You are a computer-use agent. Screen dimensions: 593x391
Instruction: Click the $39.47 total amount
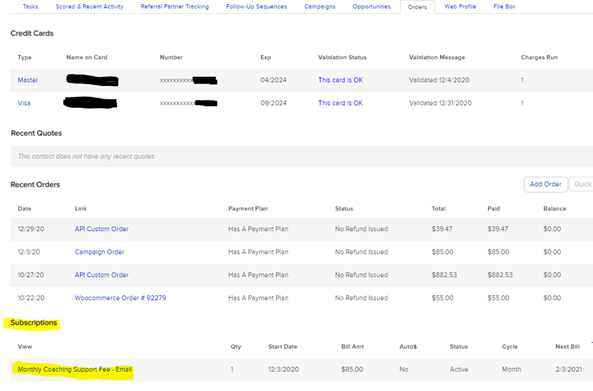coord(442,229)
